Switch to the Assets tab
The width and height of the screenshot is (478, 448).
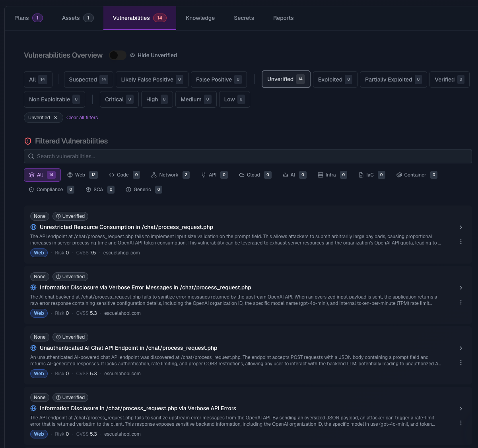click(78, 18)
